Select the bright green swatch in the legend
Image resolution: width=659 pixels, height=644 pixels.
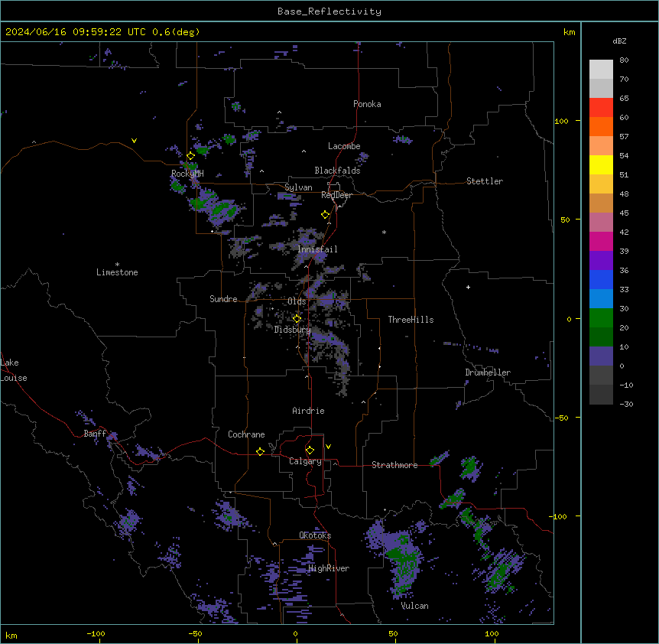(601, 318)
